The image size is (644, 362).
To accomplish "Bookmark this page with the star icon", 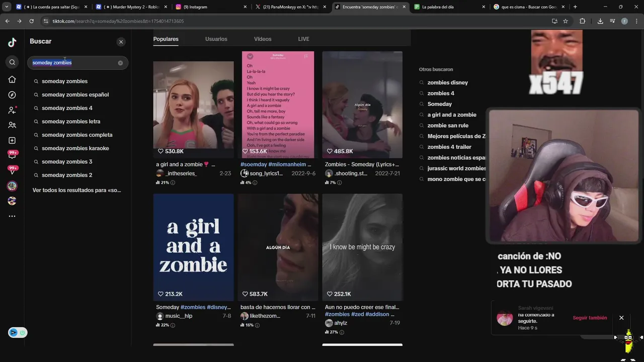I will click(566, 21).
